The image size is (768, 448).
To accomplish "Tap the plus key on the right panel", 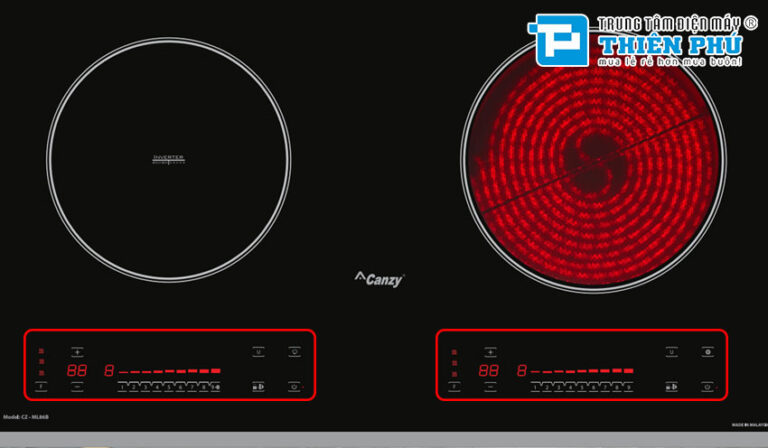I will coord(490,352).
